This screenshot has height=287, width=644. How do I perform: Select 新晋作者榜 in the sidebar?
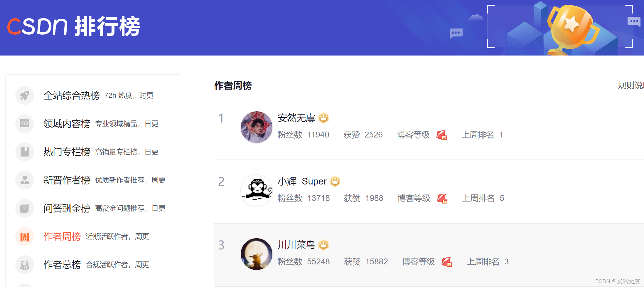[67, 180]
